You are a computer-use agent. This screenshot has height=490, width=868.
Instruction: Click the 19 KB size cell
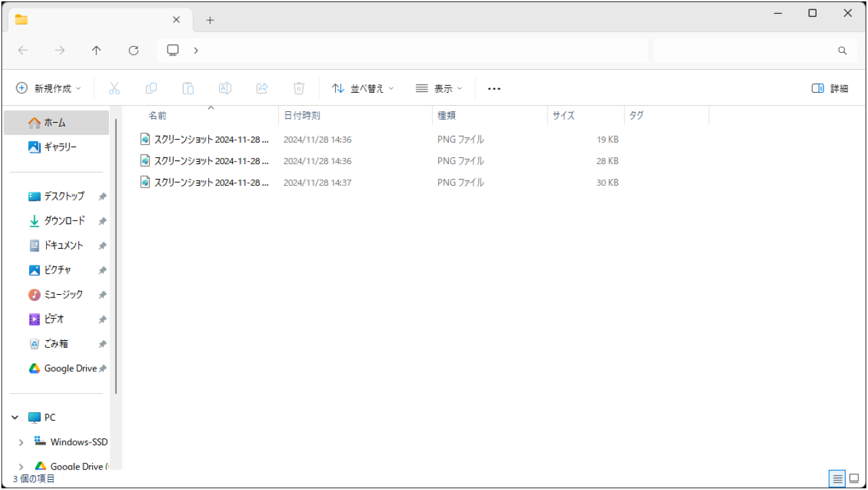pyautogui.click(x=608, y=140)
